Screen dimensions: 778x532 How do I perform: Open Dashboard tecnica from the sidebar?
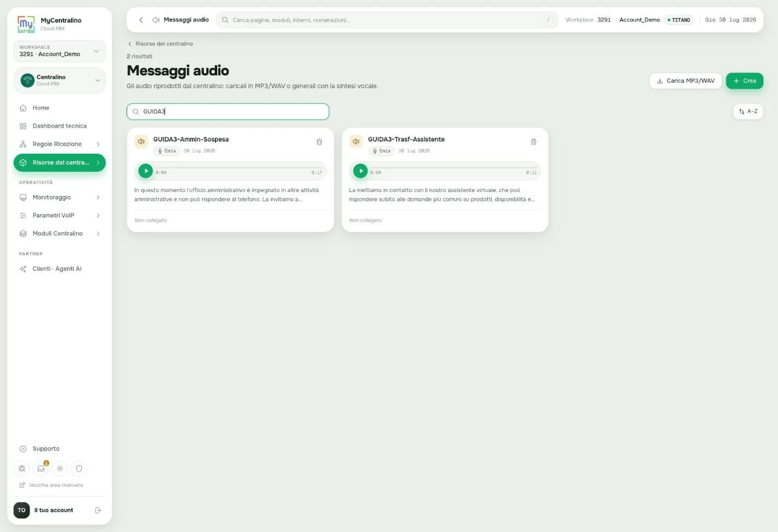point(60,126)
